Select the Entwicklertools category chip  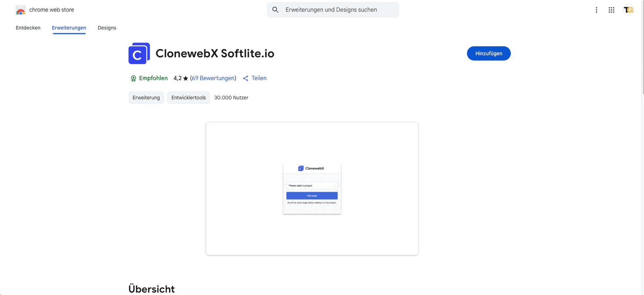coord(188,97)
